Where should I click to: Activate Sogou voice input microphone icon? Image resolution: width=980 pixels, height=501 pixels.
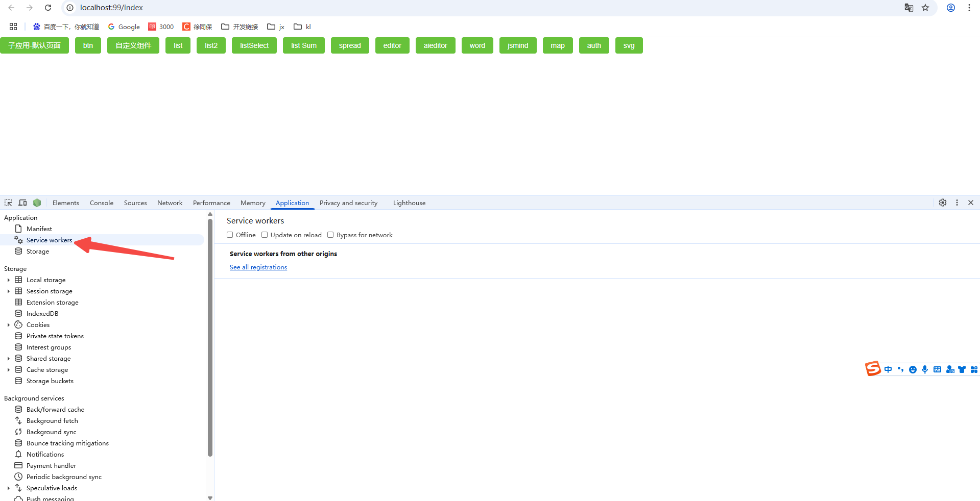(x=924, y=369)
